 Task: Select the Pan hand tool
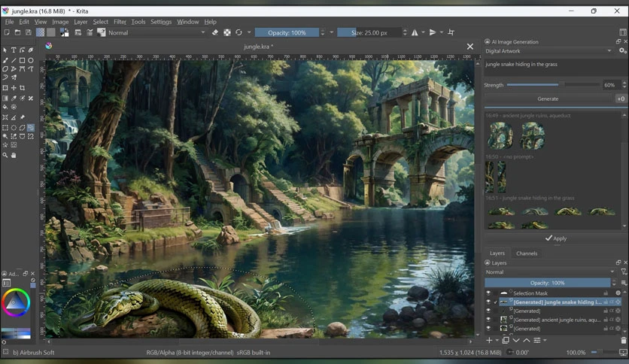(14, 155)
